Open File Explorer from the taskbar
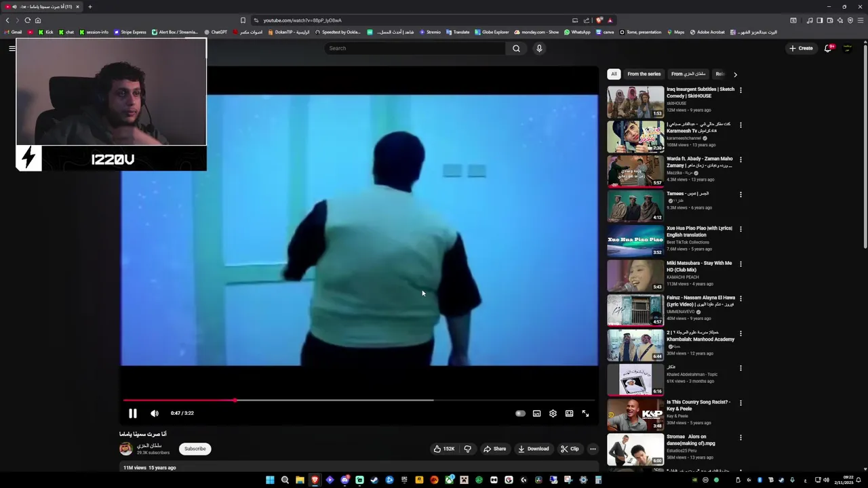The width and height of the screenshot is (868, 488). point(300,480)
